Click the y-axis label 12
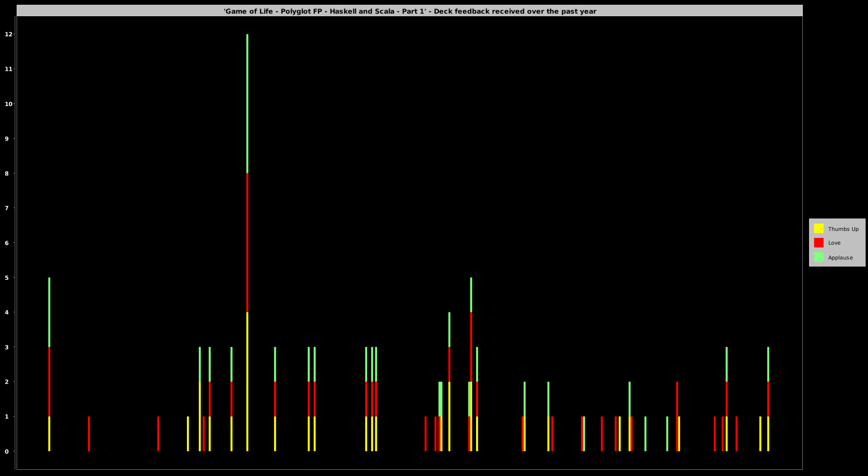 point(8,34)
